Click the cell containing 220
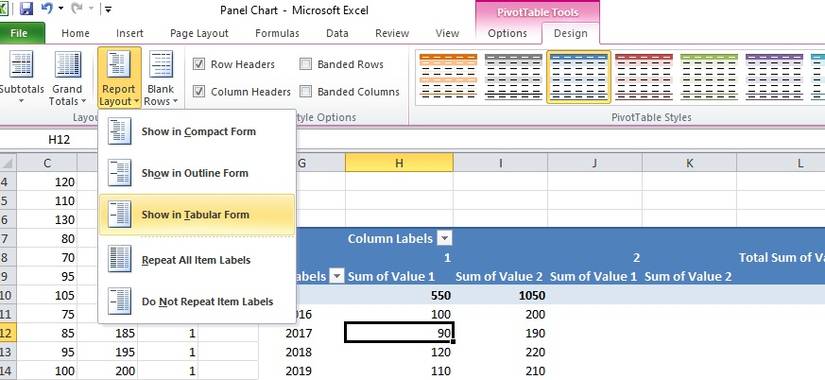The height and width of the screenshot is (380, 825). pos(500,352)
